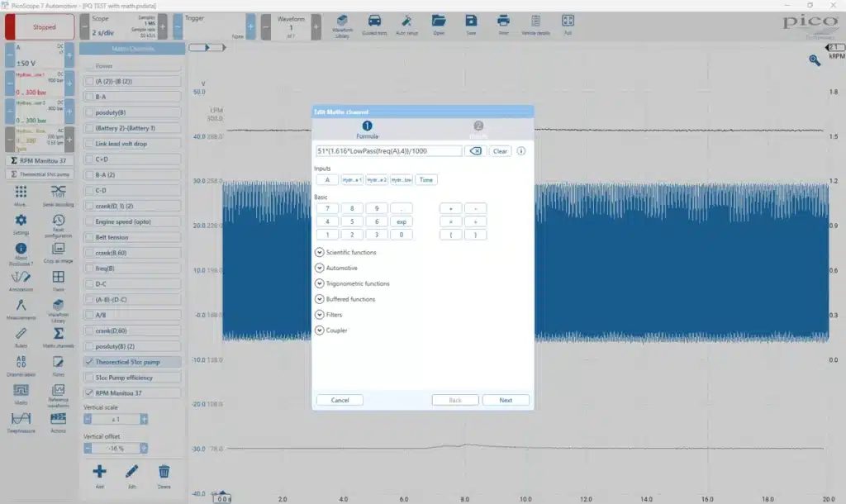Select the Formula step tab
Image resolution: width=846 pixels, height=504 pixels.
[x=367, y=130]
